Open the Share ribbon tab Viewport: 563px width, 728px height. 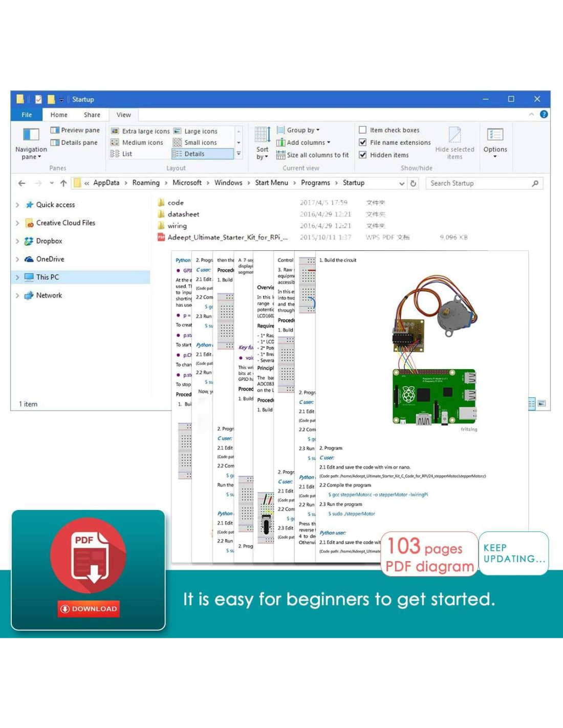92,115
